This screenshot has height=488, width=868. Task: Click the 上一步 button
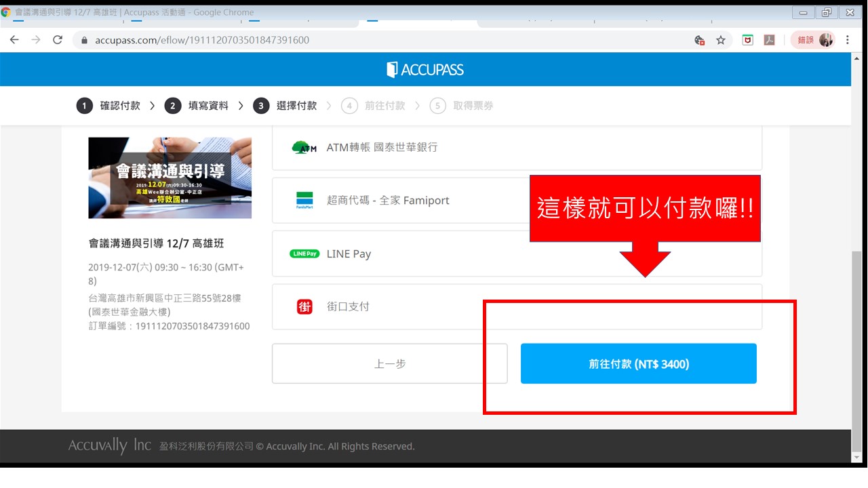coord(389,364)
